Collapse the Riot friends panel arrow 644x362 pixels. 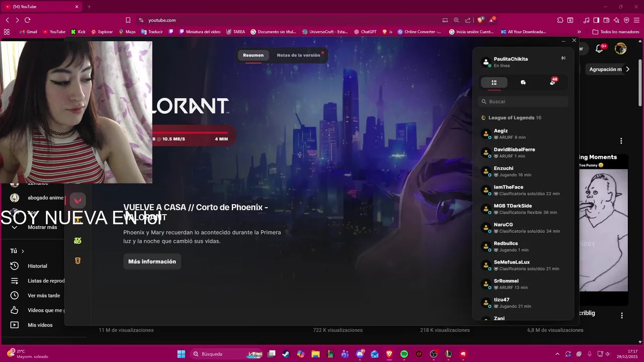coord(563,58)
